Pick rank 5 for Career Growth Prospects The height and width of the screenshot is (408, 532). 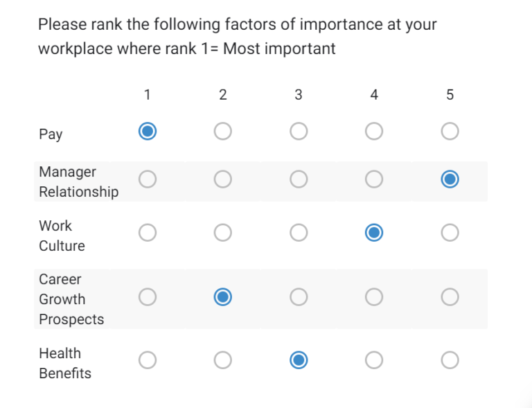450,297
